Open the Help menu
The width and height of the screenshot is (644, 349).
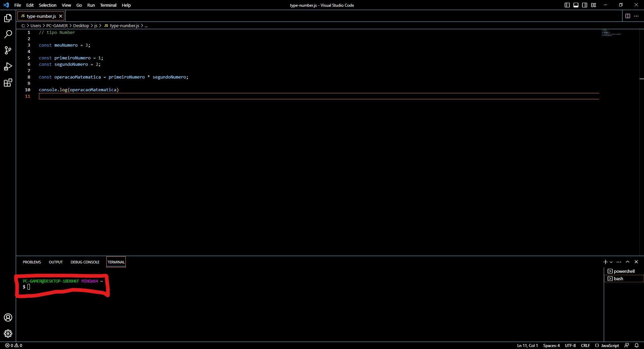click(126, 5)
